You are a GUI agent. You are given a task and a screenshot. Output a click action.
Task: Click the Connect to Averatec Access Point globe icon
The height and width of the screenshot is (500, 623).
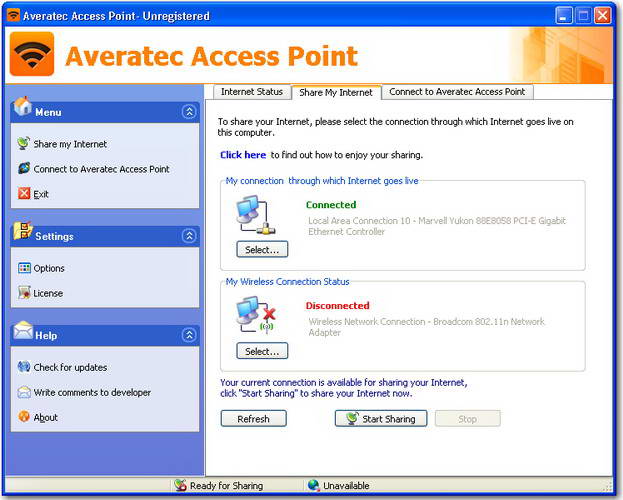[24, 169]
